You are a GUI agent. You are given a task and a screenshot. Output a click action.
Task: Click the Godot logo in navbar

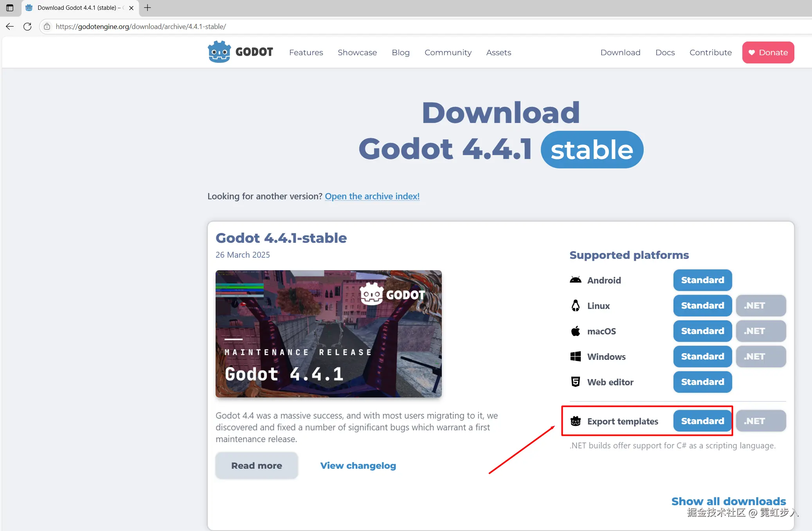pyautogui.click(x=240, y=52)
